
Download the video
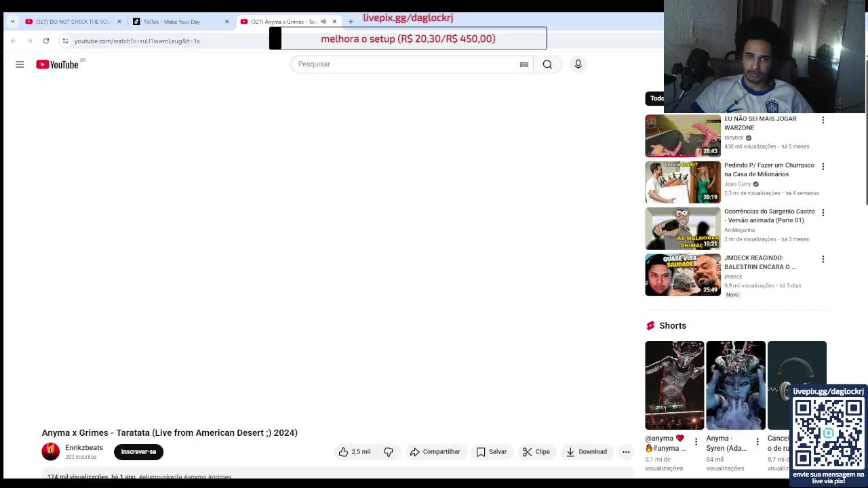587,452
